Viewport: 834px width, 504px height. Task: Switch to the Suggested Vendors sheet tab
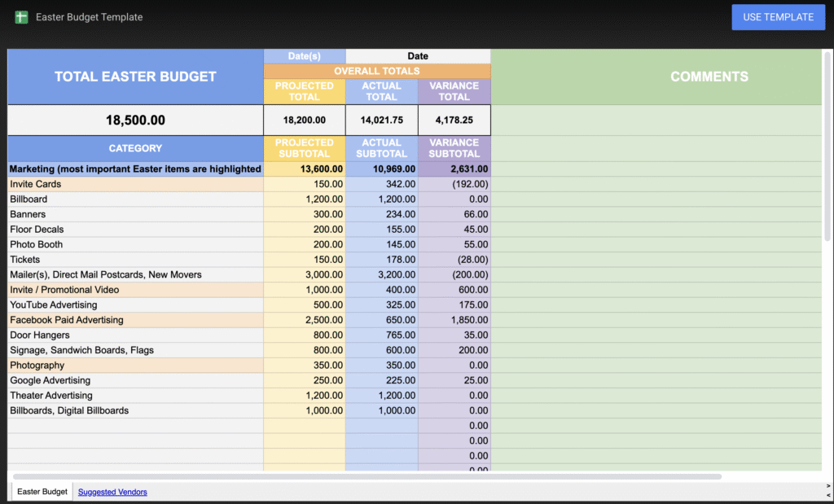112,492
